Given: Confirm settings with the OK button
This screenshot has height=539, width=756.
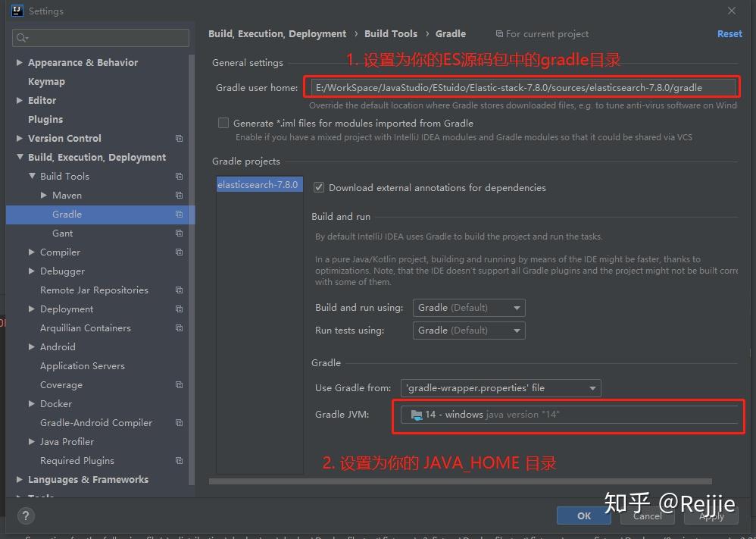Looking at the screenshot, I should [584, 515].
